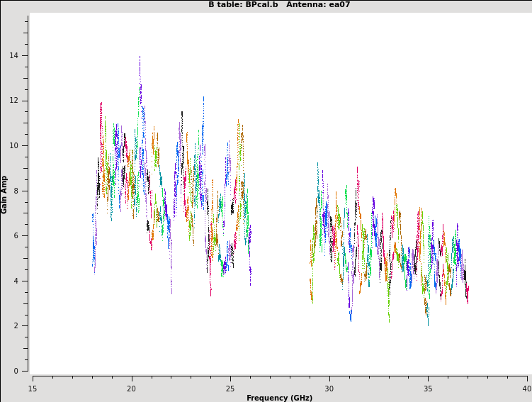Click the 6 tick label on y-axis
Screen dimensions: 532x402
tap(17, 236)
